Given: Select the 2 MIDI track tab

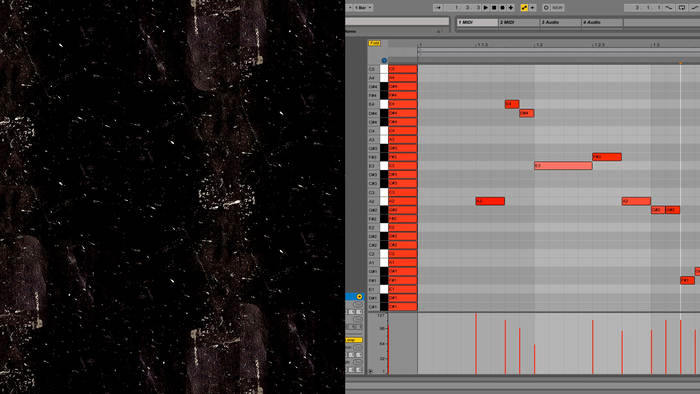Looking at the screenshot, I should pos(519,22).
